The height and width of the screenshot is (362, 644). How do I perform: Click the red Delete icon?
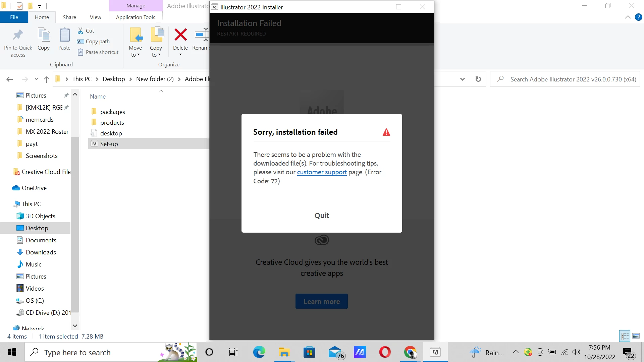[x=180, y=35]
